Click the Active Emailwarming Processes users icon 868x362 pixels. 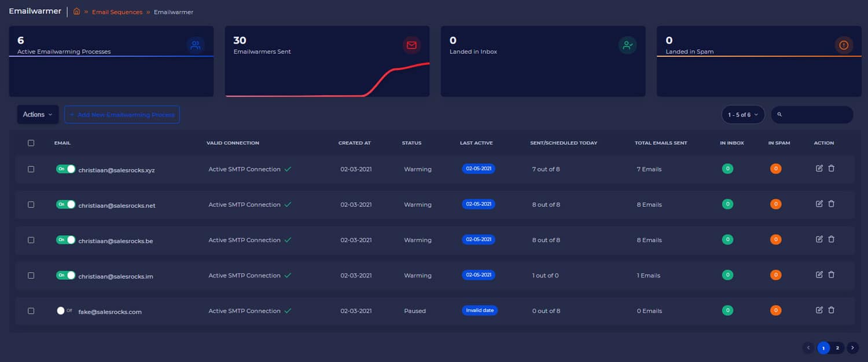point(196,45)
